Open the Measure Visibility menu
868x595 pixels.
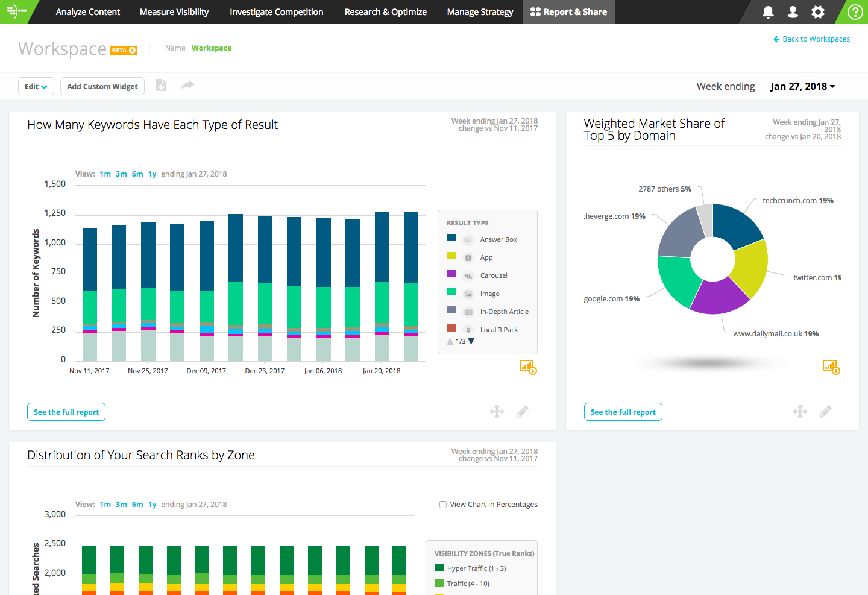click(174, 12)
